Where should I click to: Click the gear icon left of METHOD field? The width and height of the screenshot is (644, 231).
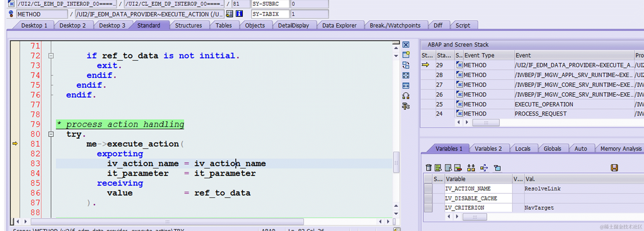pyautogui.click(x=11, y=14)
